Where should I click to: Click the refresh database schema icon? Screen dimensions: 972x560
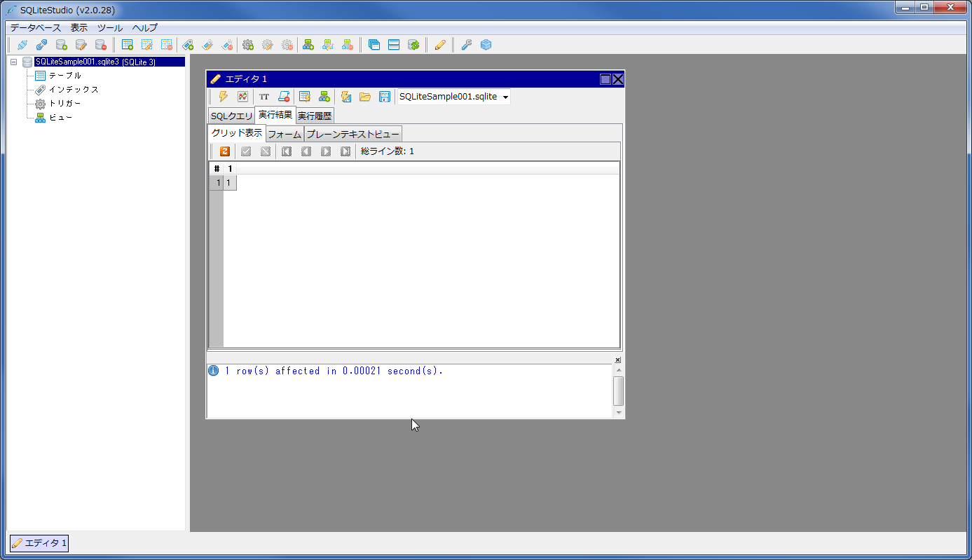[x=413, y=45]
